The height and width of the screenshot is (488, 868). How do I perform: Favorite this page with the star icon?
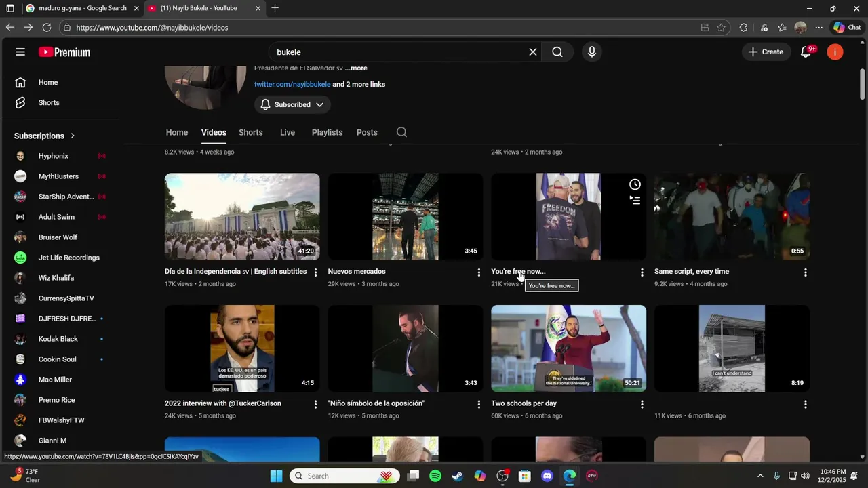(721, 28)
